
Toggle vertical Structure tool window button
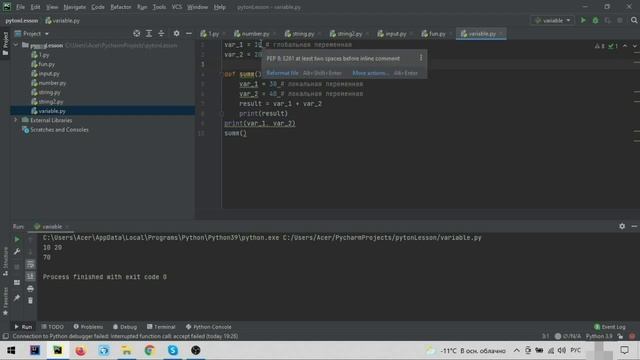pos(5,261)
